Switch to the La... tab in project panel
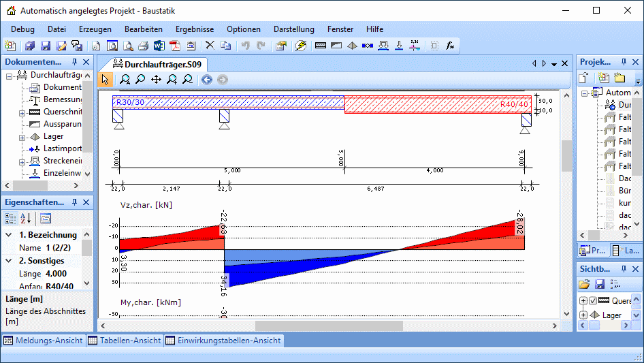This screenshot has width=644, height=363. coord(626,251)
